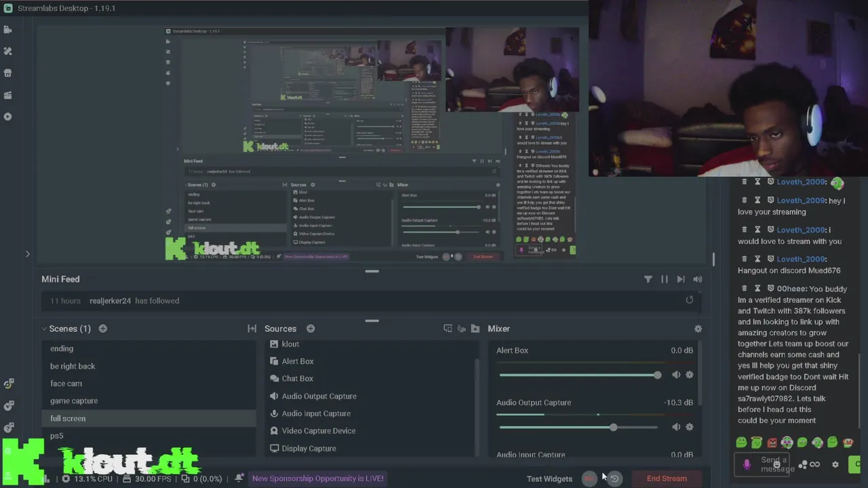Screen dimensions: 868x488
Task: Click the replay buffer icon
Action: (614, 479)
